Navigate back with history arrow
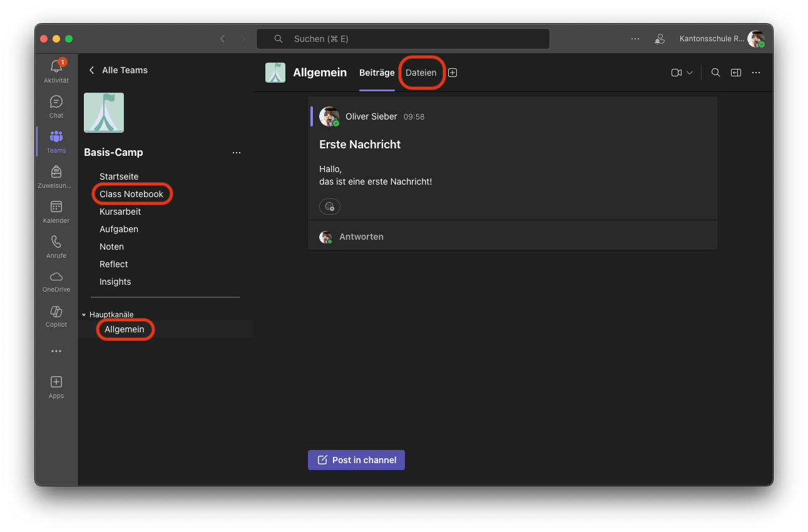 point(222,39)
